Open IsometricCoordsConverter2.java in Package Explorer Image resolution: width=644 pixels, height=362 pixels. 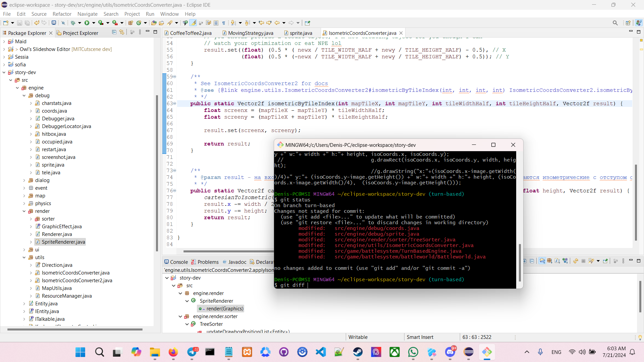tap(77, 281)
